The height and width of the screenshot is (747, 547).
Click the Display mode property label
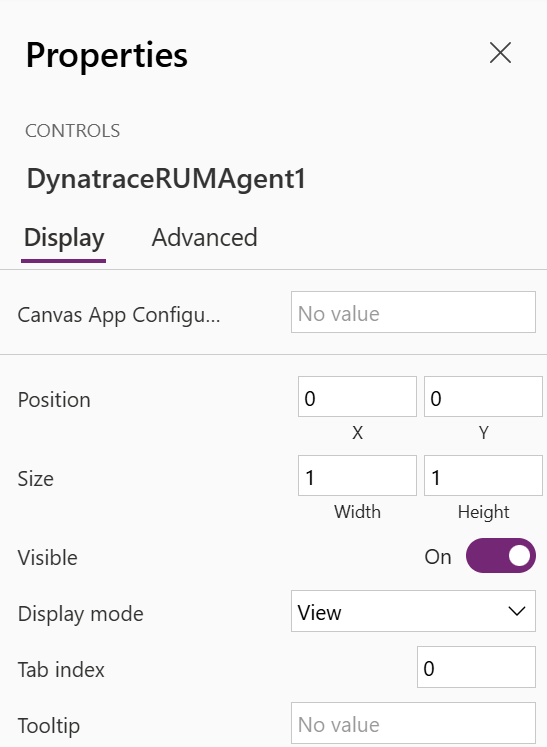(81, 614)
